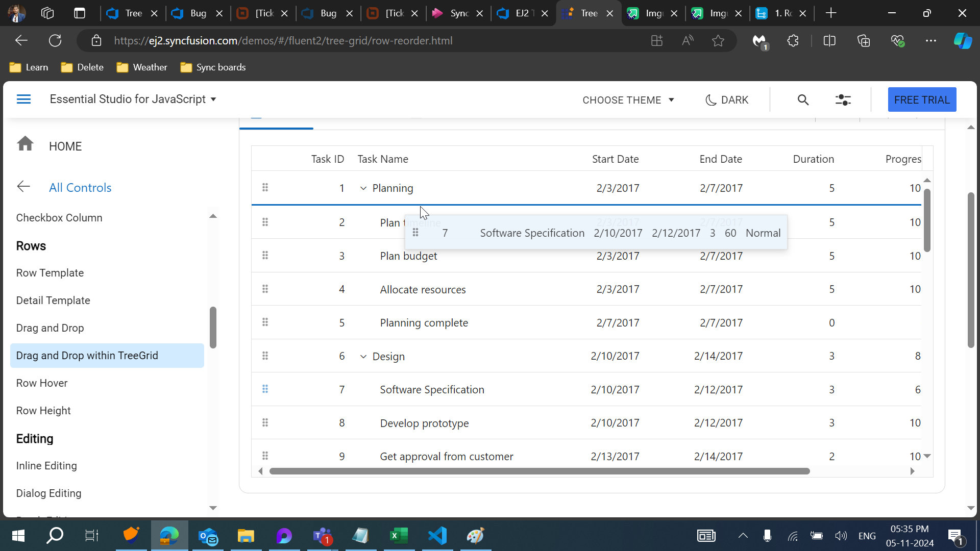Click the browser favorites star icon
Image resolution: width=980 pixels, height=551 pixels.
718,41
